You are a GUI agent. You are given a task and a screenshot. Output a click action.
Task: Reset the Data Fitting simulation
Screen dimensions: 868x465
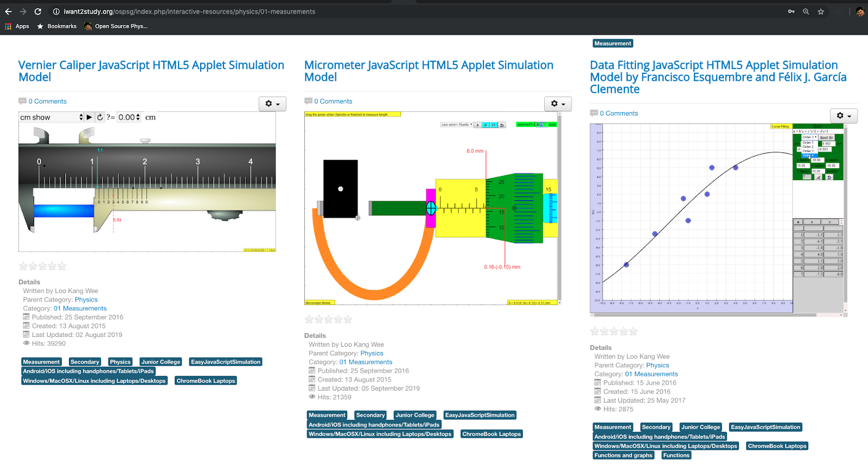coord(829,177)
